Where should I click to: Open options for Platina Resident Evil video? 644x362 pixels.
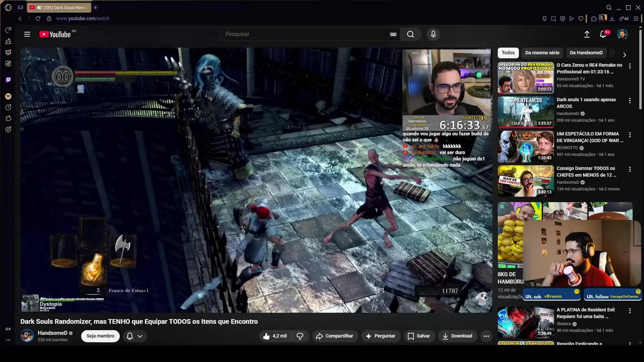[629, 311]
